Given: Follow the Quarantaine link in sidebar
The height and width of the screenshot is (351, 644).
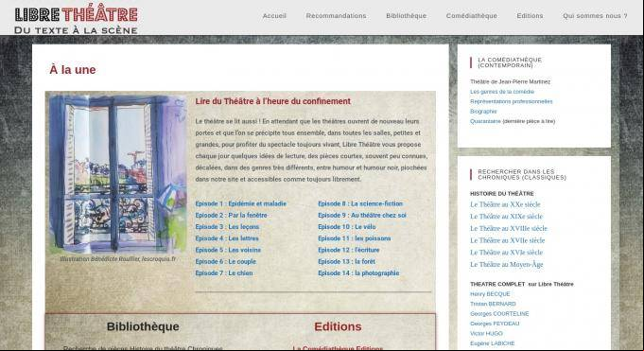Looking at the screenshot, I should click(485, 121).
